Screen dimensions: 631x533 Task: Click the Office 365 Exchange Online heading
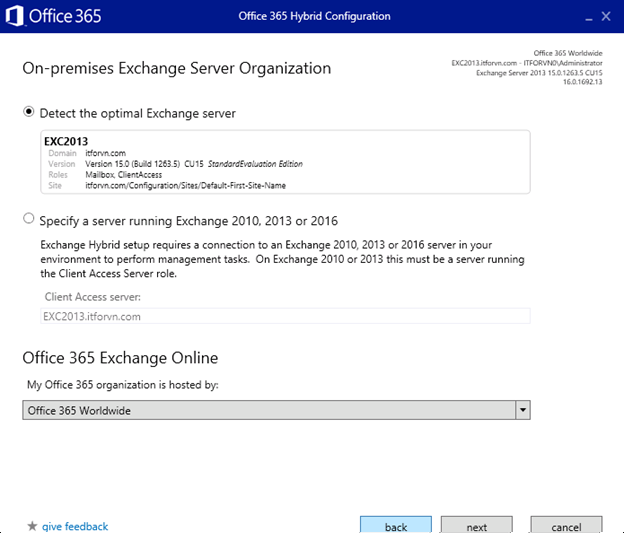pyautogui.click(x=120, y=358)
